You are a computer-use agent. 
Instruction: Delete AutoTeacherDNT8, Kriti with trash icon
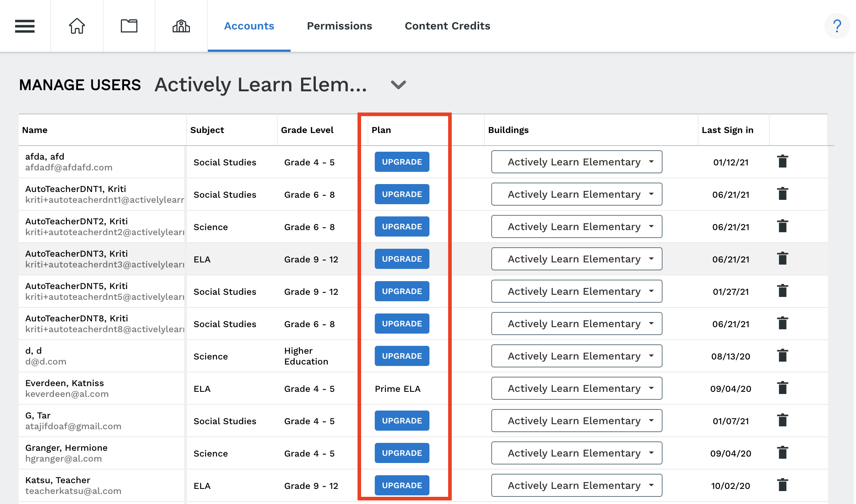[783, 323]
